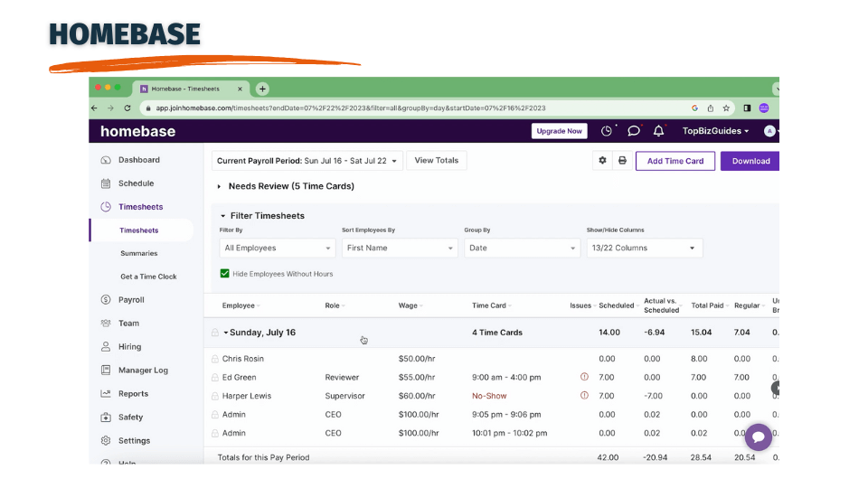Image resolution: width=868 pixels, height=488 pixels.
Task: Toggle lock icon for Chris Rosin row
Action: tap(215, 359)
